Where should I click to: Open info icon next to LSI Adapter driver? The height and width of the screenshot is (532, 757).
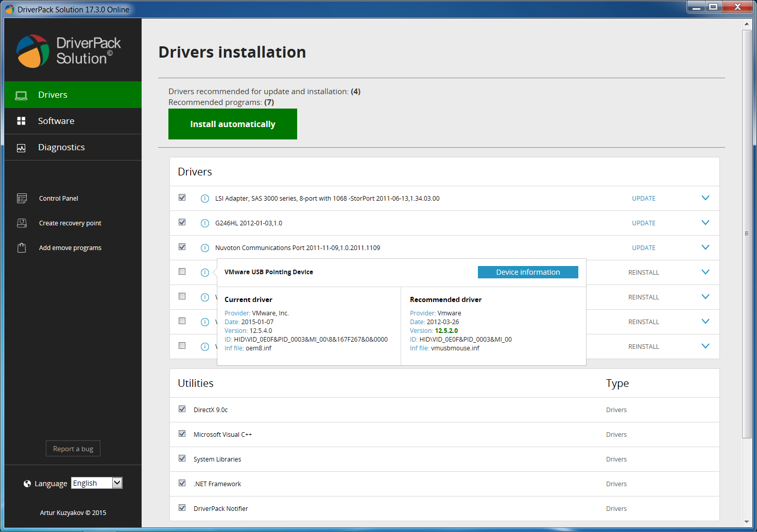[204, 198]
